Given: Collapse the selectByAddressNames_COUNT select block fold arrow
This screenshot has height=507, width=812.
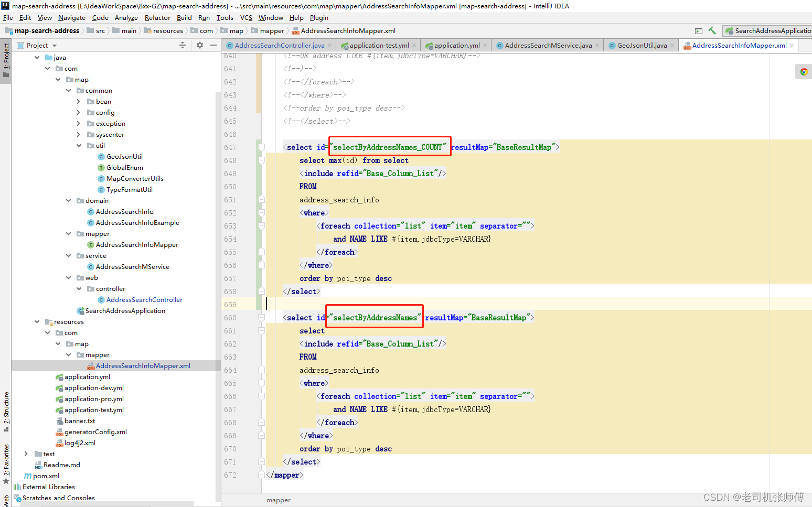Looking at the screenshot, I should 261,147.
